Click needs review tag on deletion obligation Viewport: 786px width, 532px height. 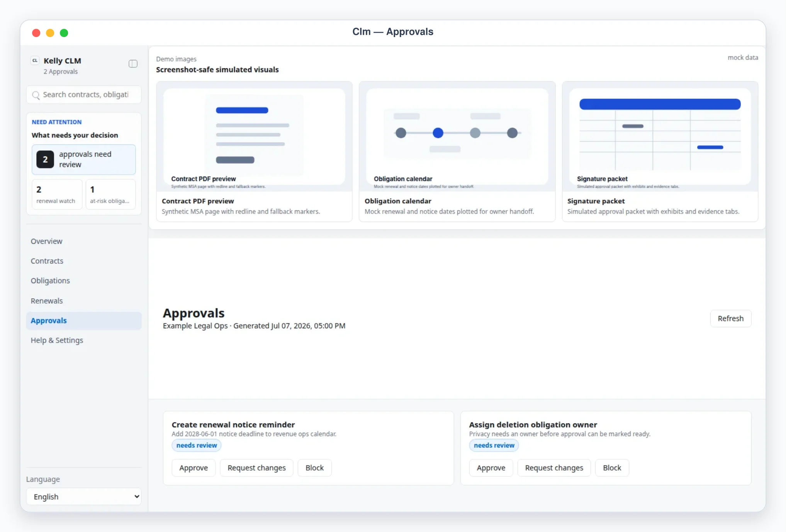494,445
